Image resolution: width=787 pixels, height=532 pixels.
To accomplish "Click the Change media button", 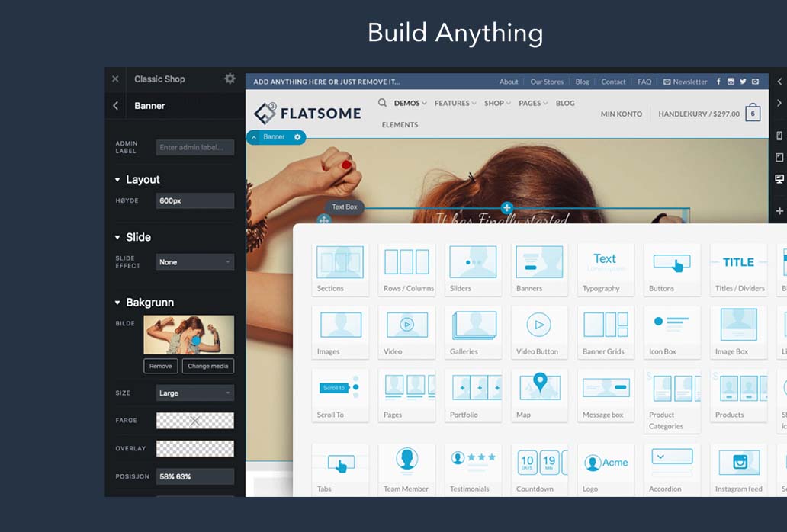I will tap(207, 366).
